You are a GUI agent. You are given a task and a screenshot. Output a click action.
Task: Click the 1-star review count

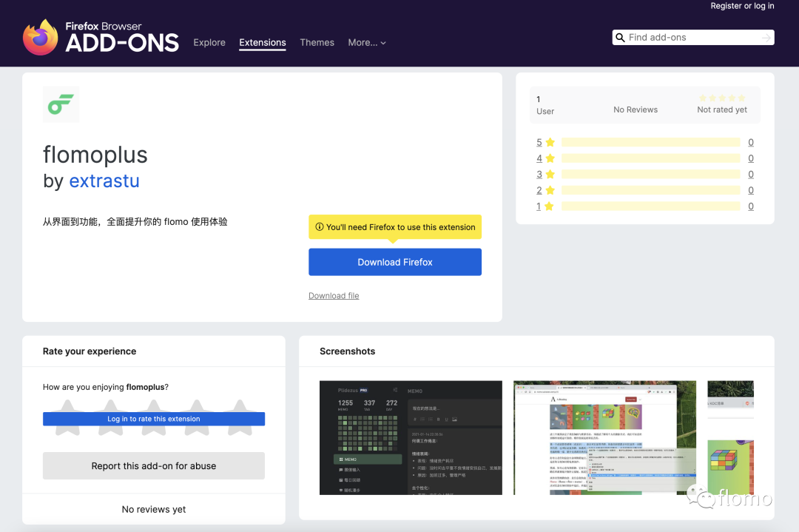pyautogui.click(x=751, y=206)
